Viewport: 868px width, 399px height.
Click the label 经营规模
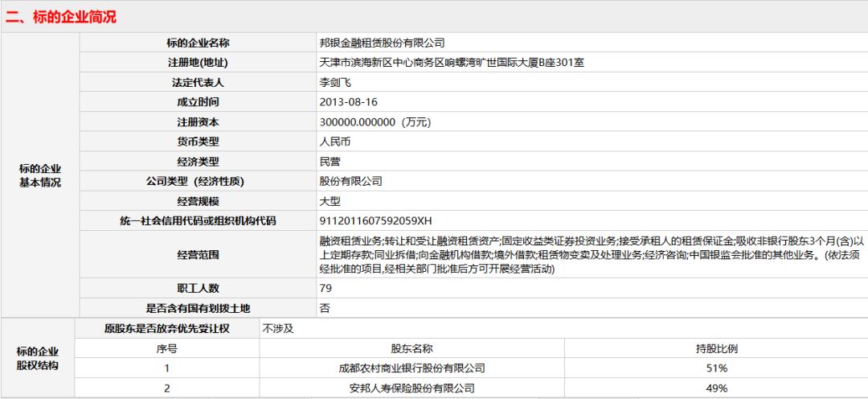[x=198, y=202]
